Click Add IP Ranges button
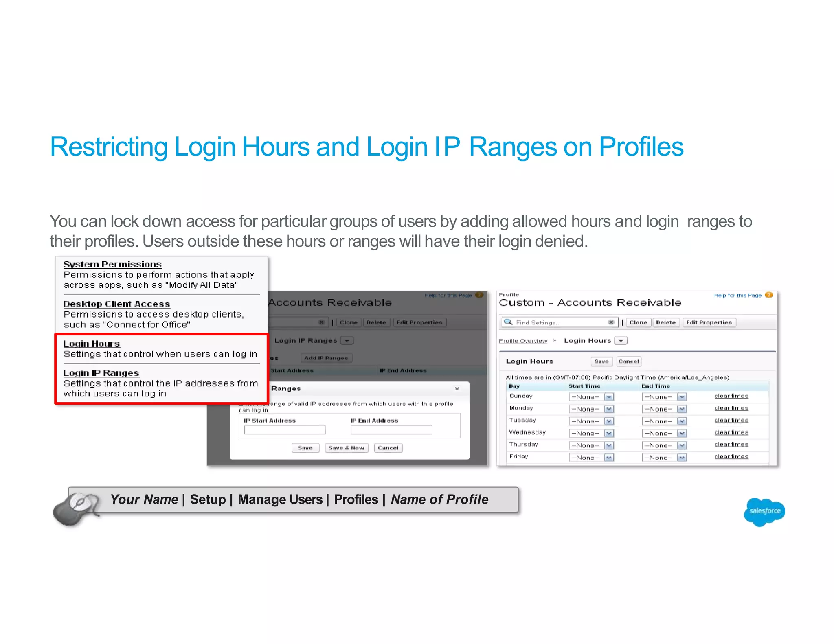834x644 pixels. (326, 358)
